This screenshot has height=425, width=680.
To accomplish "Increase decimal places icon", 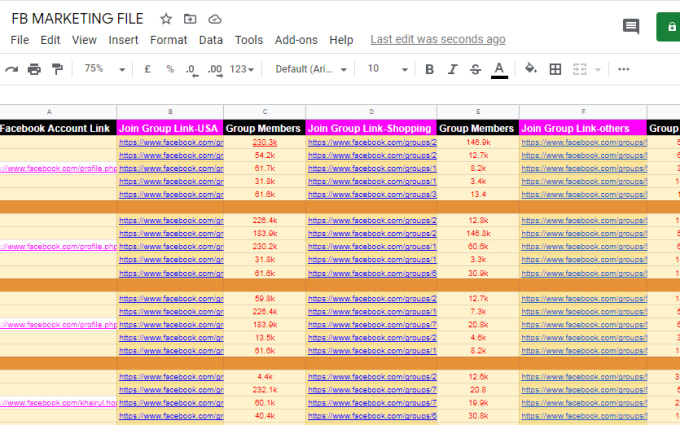I will click(x=215, y=70).
